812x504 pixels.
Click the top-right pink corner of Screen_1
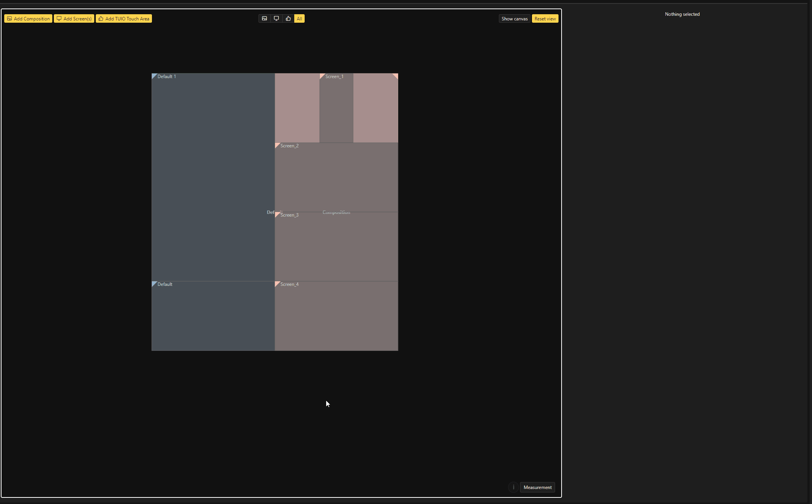tap(396, 75)
